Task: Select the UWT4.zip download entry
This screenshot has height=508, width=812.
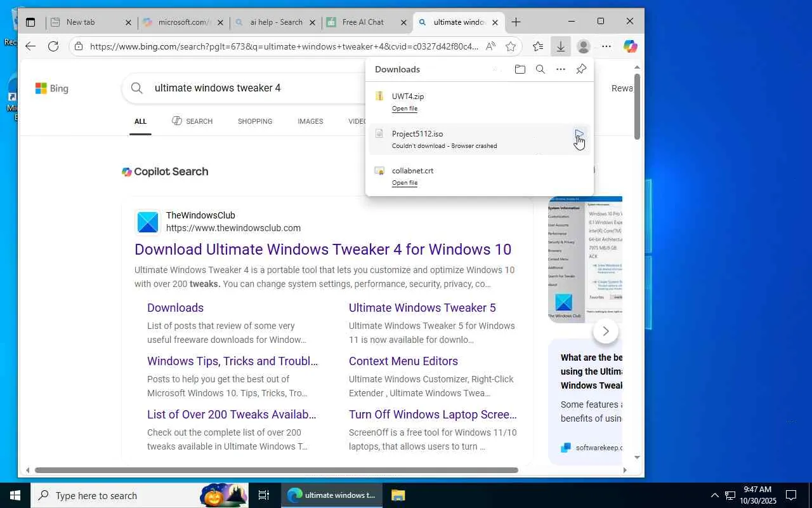Action: click(x=480, y=102)
